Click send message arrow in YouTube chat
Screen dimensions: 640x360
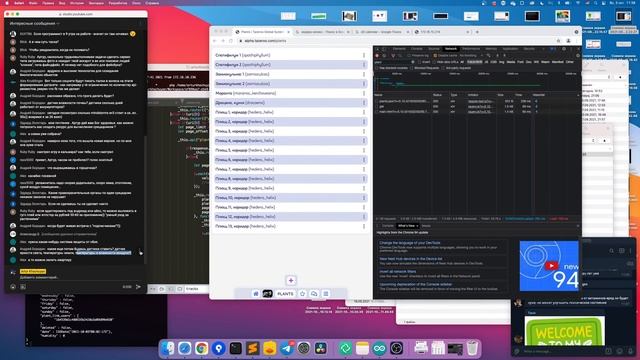(x=138, y=287)
